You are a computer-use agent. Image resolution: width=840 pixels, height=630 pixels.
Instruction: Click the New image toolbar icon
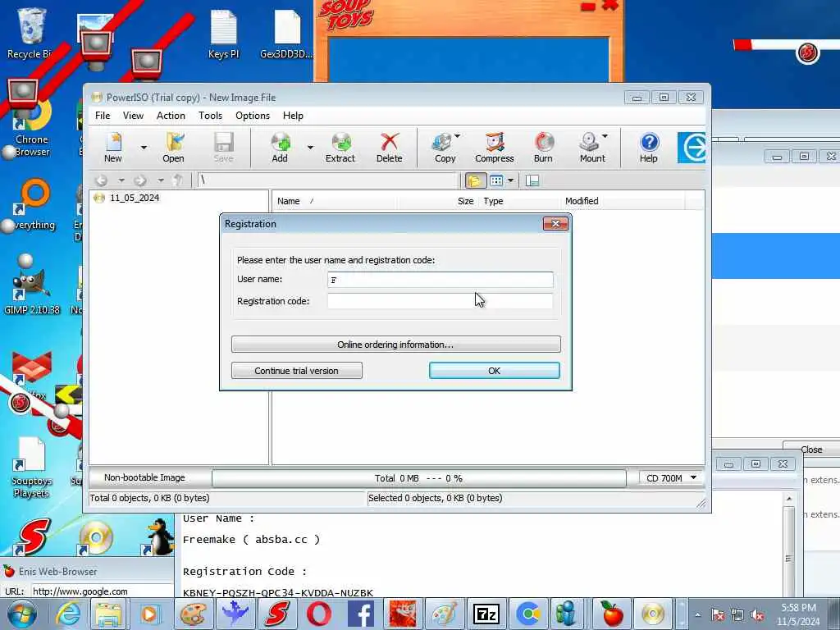(x=113, y=148)
